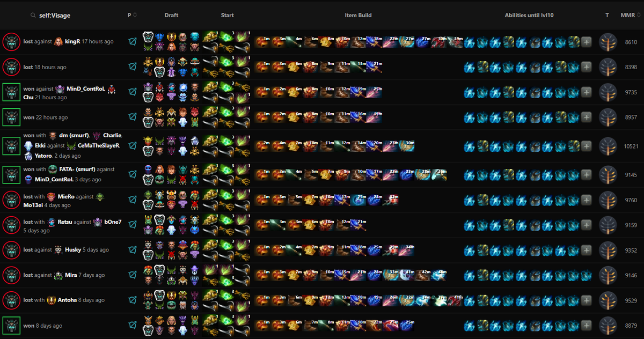Click talent tree icon in 8879 MMR row

click(x=608, y=326)
